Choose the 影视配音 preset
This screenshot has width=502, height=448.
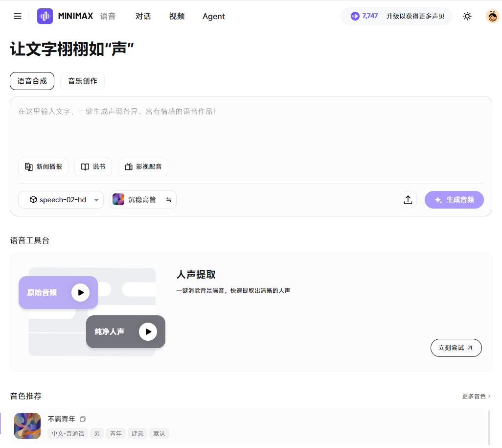143,167
